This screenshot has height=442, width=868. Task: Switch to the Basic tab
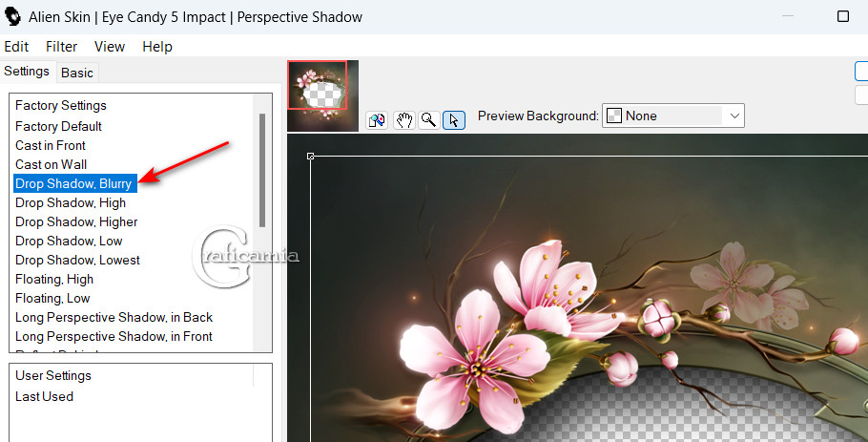(77, 73)
